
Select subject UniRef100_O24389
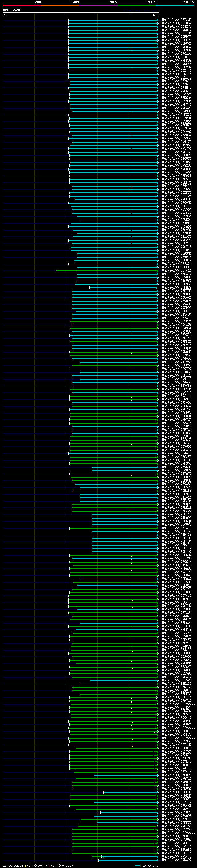tap(176, 111)
